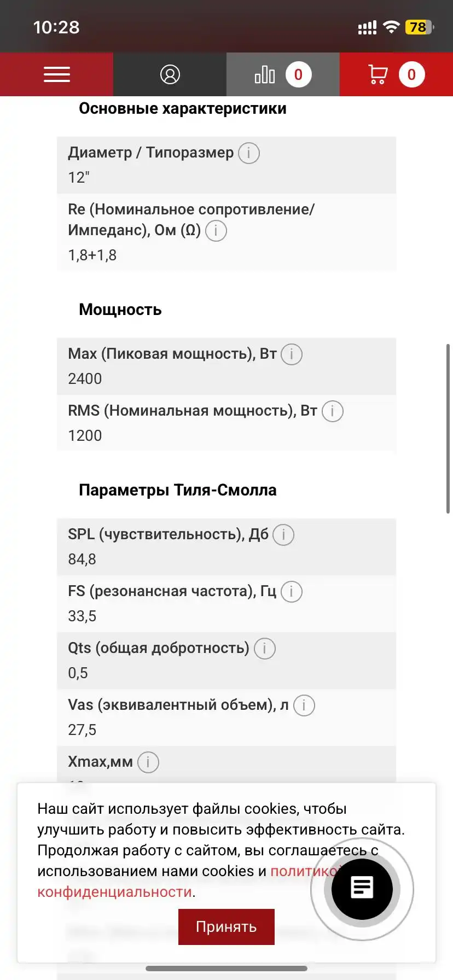The width and height of the screenshot is (453, 980).
Task: Click the info icon next to FS (резонансная частота)
Action: coord(291,591)
